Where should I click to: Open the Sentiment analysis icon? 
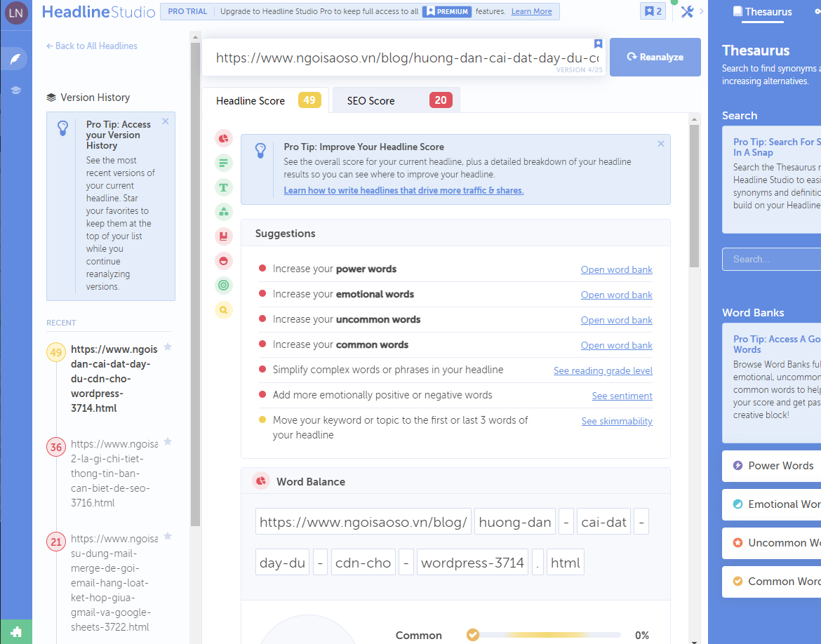223,261
